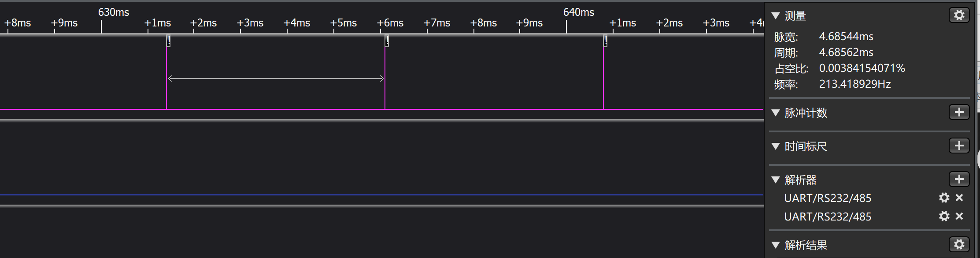The width and height of the screenshot is (980, 258).
Task: Collapse the 测量 section triangle
Action: click(x=776, y=16)
